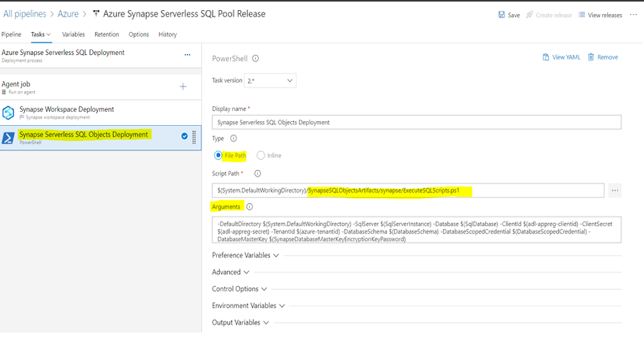
Task: Click the Remove link text
Action: tap(608, 57)
